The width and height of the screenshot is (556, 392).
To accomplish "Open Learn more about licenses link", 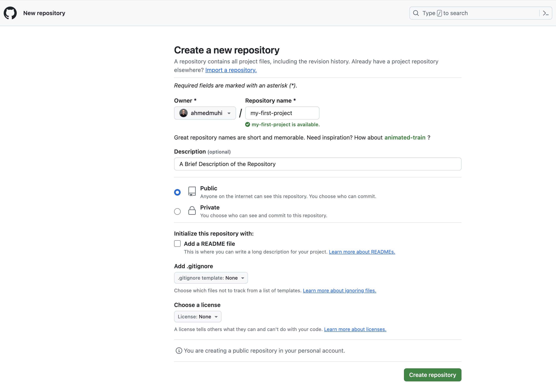I will click(x=355, y=329).
